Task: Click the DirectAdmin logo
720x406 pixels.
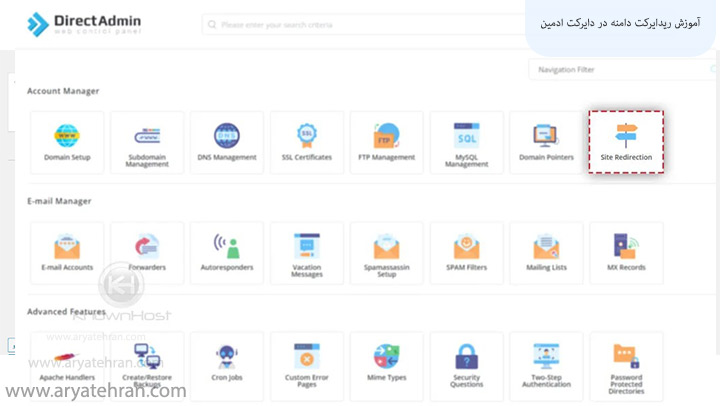Action: (x=84, y=23)
